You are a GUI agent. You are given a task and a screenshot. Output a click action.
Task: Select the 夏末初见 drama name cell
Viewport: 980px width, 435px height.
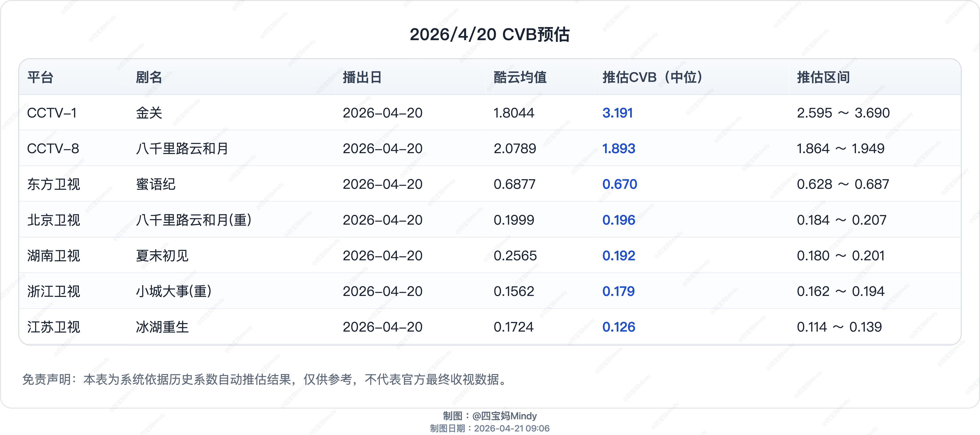(162, 256)
